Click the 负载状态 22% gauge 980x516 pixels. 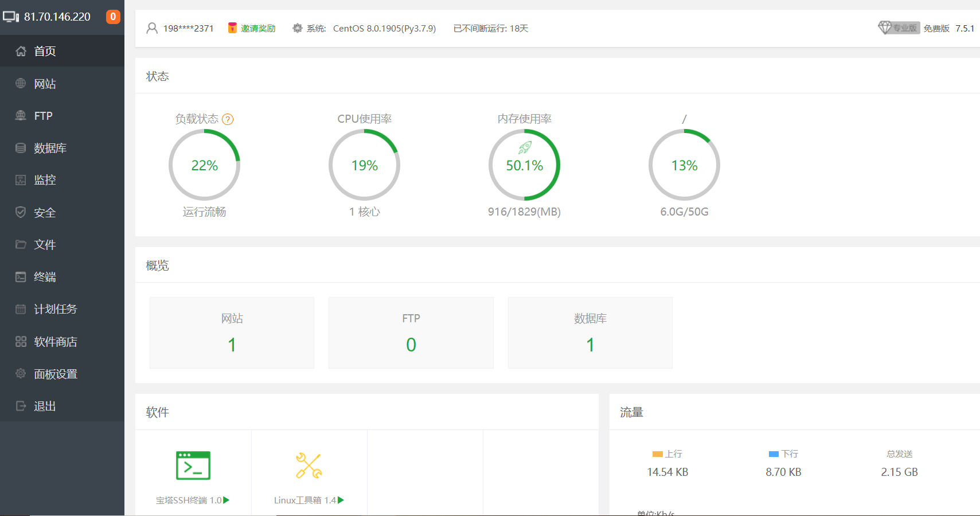point(204,165)
